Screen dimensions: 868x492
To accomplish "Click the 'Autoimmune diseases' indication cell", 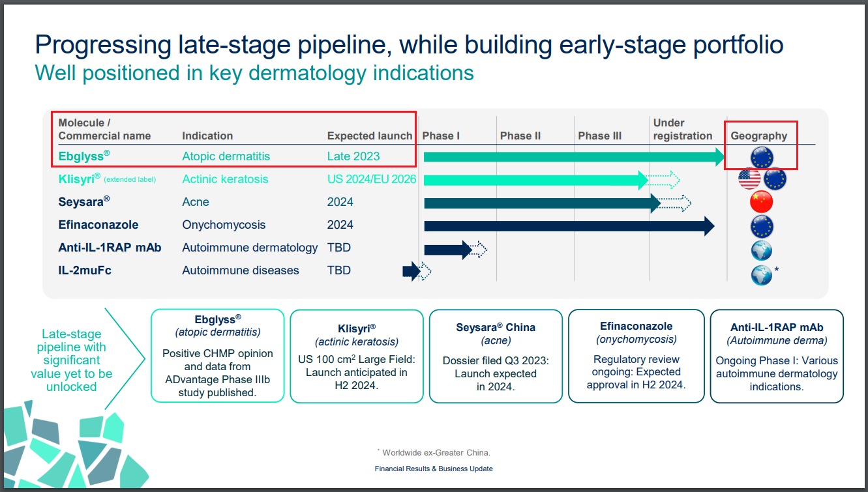I will click(241, 270).
